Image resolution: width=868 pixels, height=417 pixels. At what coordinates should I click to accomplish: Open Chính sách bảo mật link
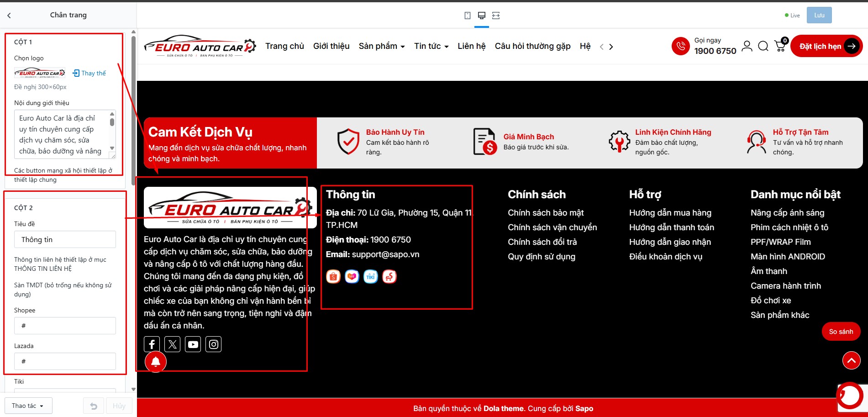546,213
